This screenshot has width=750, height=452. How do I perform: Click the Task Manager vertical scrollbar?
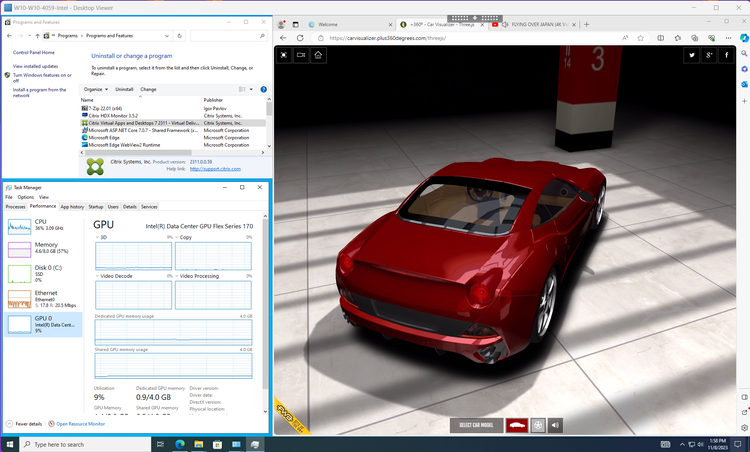click(x=265, y=313)
